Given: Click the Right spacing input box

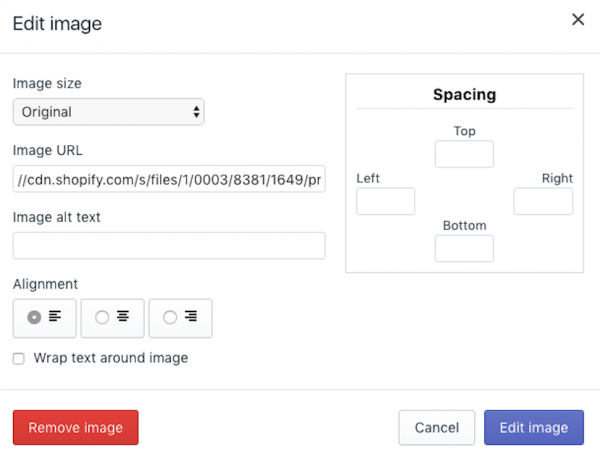Looking at the screenshot, I should (x=543, y=201).
